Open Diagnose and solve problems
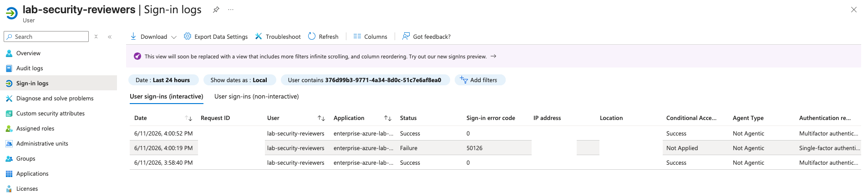 (x=58, y=98)
